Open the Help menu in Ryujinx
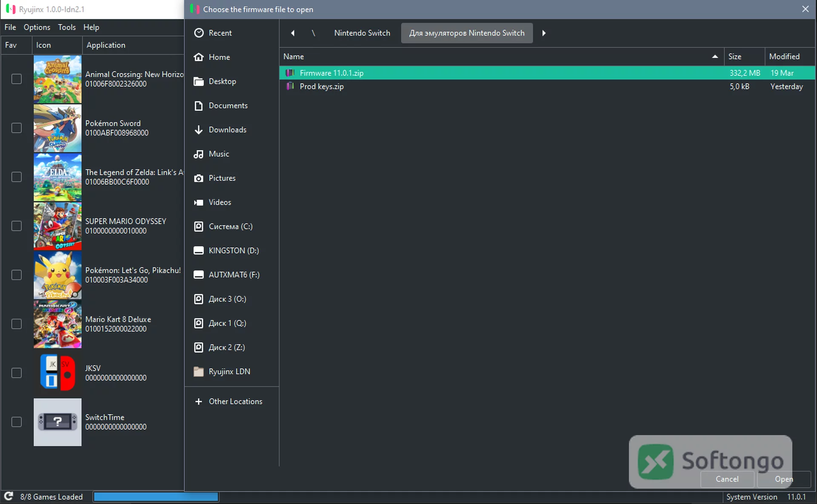Viewport: 817px width, 504px height. click(91, 27)
